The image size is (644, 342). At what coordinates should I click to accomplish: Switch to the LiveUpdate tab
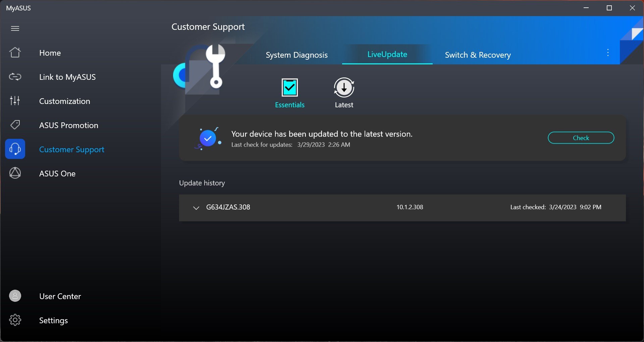[387, 54]
